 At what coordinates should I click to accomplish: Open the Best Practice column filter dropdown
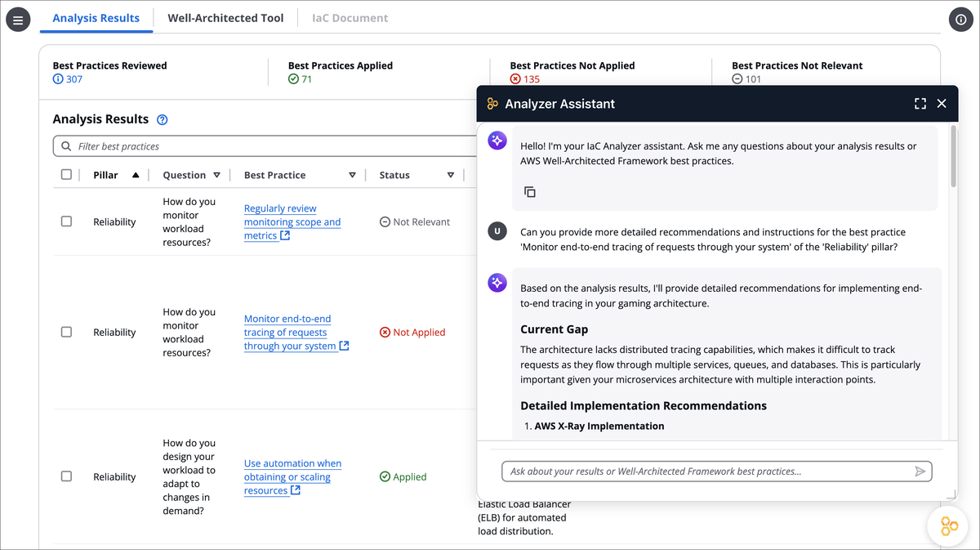[352, 175]
